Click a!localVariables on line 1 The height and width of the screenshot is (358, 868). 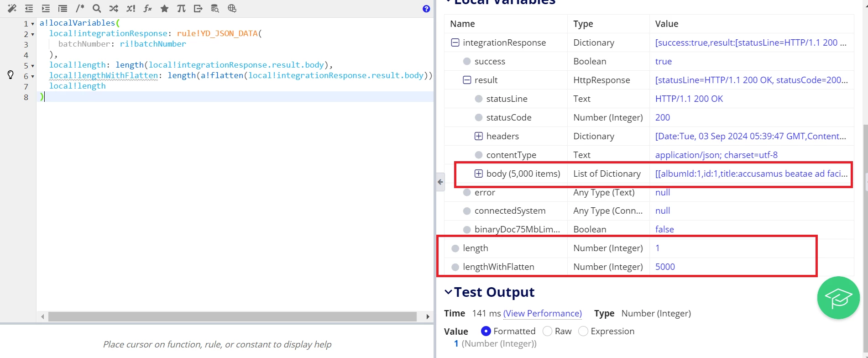click(77, 23)
